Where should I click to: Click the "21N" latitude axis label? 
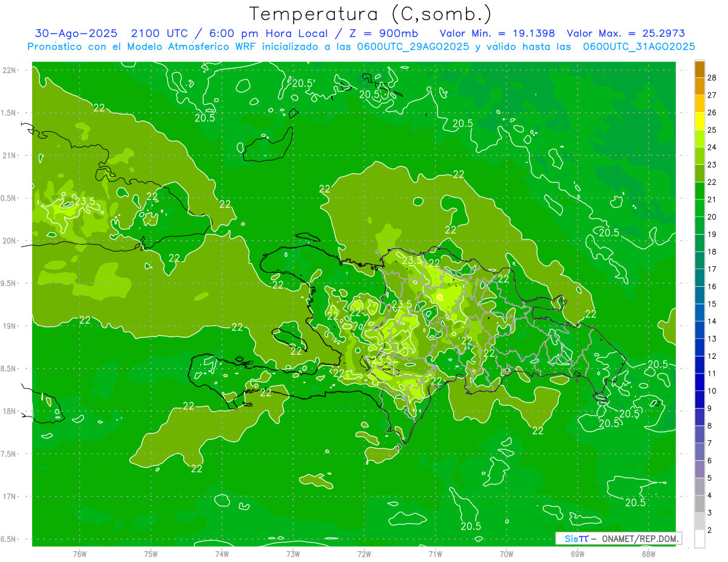click(x=10, y=156)
